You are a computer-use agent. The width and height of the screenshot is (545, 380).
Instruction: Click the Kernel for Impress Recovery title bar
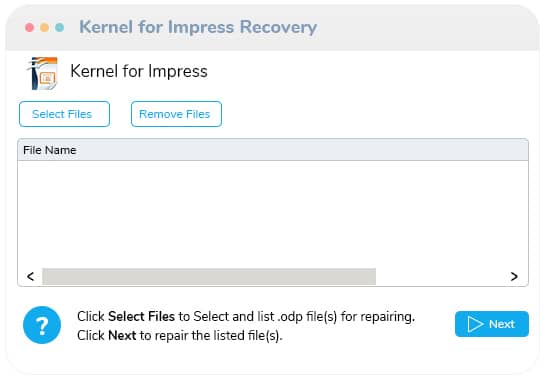pyautogui.click(x=272, y=28)
